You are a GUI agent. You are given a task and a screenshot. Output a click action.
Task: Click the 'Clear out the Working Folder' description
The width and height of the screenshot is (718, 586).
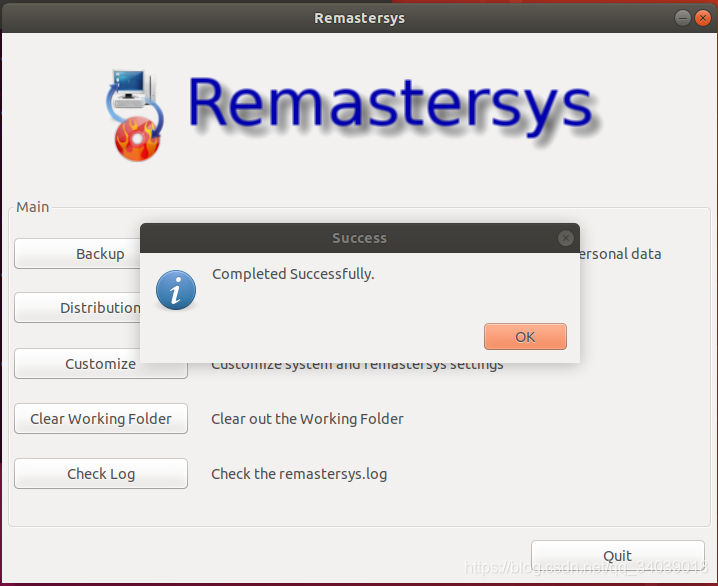(307, 419)
